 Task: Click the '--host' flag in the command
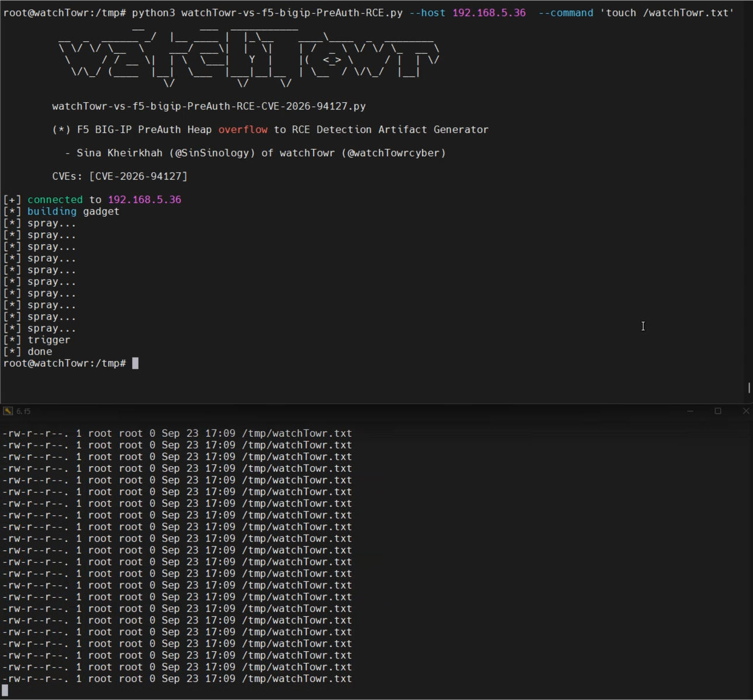427,13
